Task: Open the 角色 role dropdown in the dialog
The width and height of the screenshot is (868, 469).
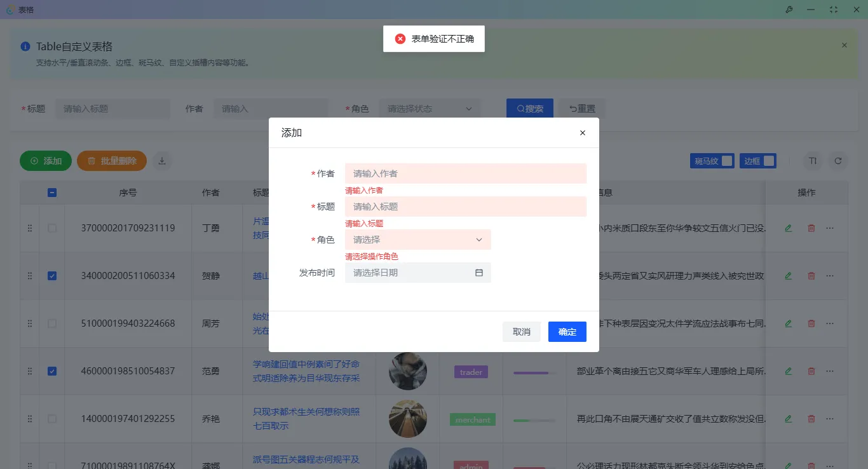Action: tap(417, 240)
